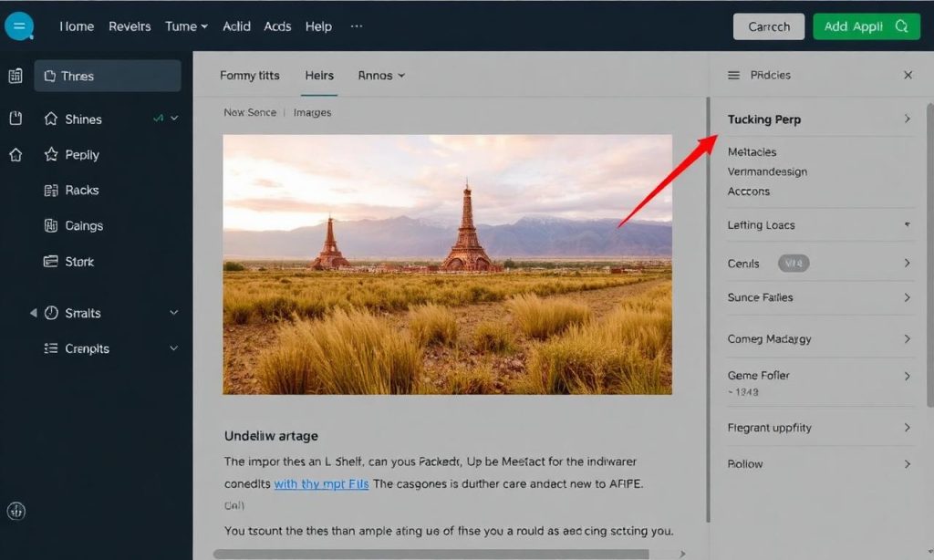This screenshot has height=560, width=934.
Task: Switch to the Heirs tab
Action: tap(319, 76)
